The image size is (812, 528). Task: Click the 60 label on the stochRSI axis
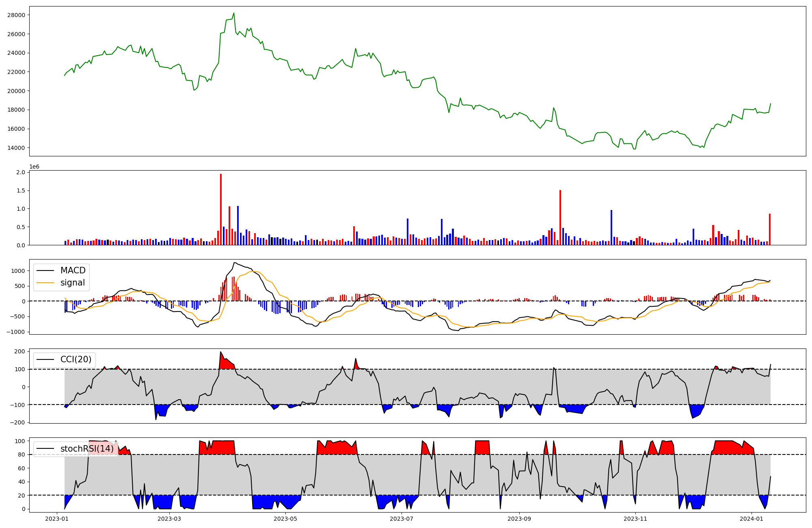click(22, 468)
